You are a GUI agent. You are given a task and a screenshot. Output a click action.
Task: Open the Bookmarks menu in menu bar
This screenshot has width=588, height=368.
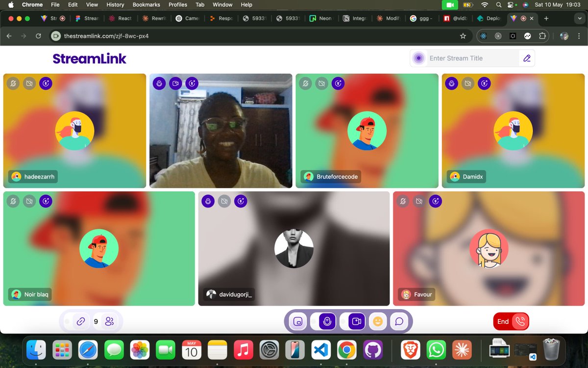(146, 4)
